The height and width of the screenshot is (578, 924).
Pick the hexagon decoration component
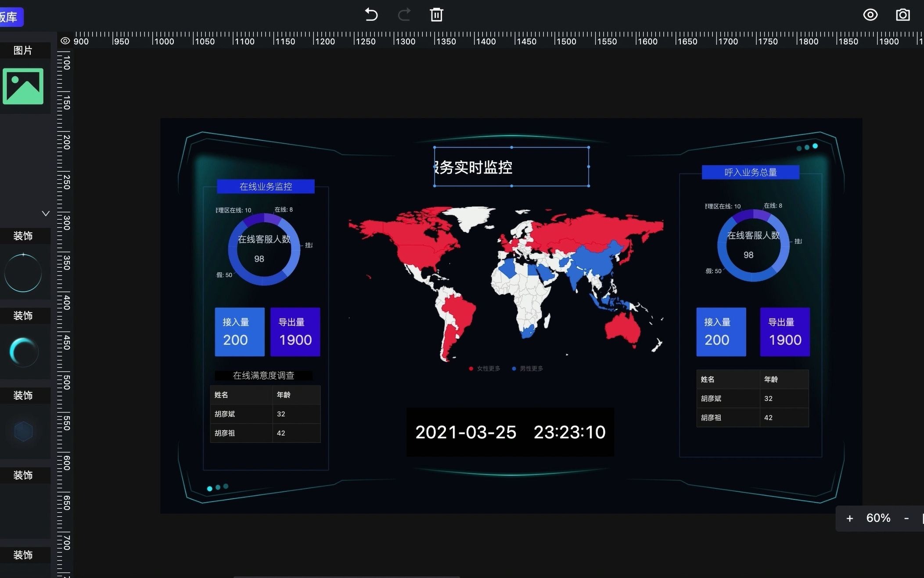(x=23, y=431)
